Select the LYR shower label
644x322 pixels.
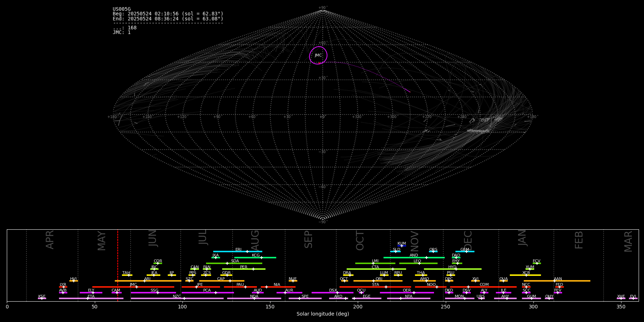tap(63, 285)
